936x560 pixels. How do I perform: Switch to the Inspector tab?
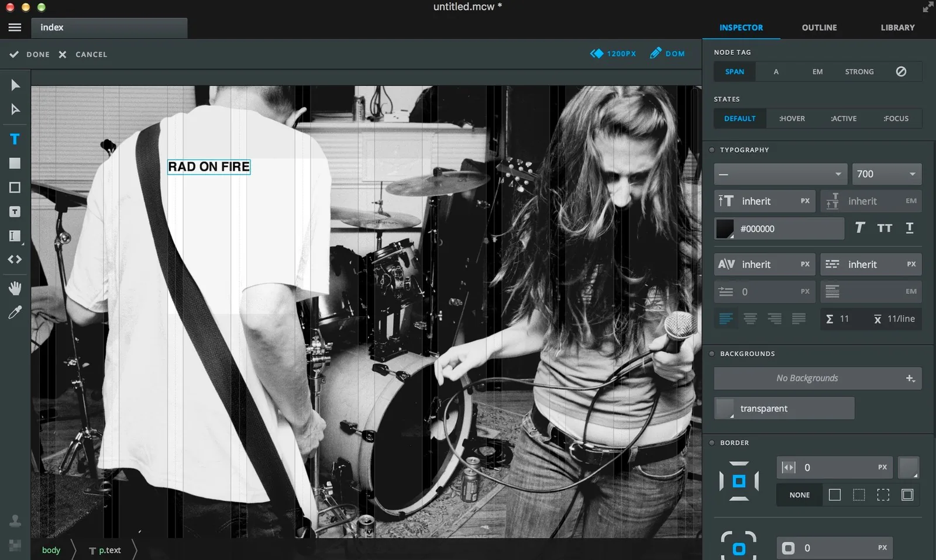(x=741, y=27)
